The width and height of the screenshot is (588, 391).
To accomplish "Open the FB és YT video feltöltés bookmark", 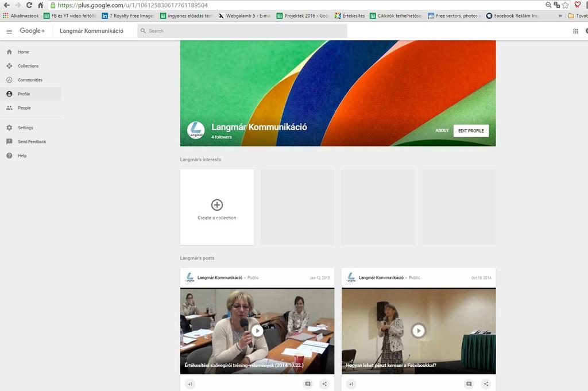I will (x=70, y=16).
